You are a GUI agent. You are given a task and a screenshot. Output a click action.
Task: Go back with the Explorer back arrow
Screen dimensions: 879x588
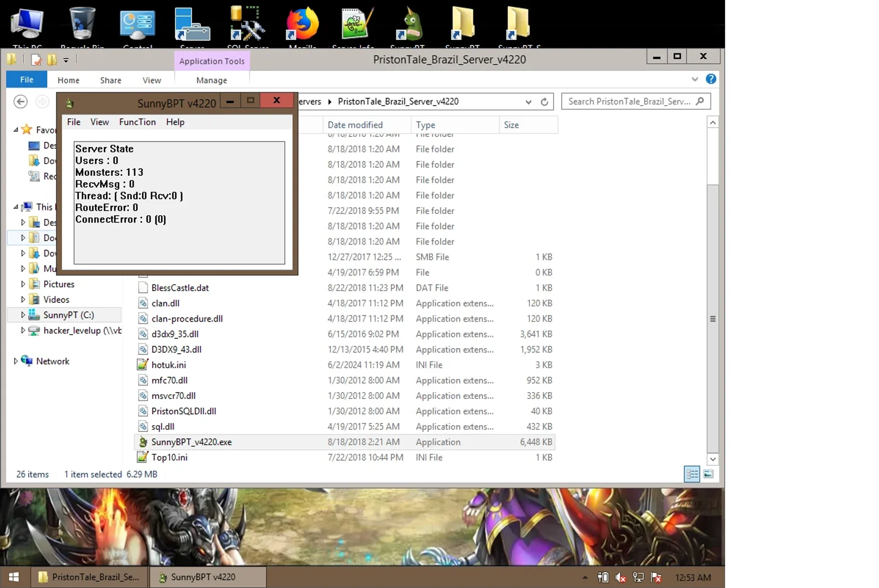pyautogui.click(x=20, y=101)
